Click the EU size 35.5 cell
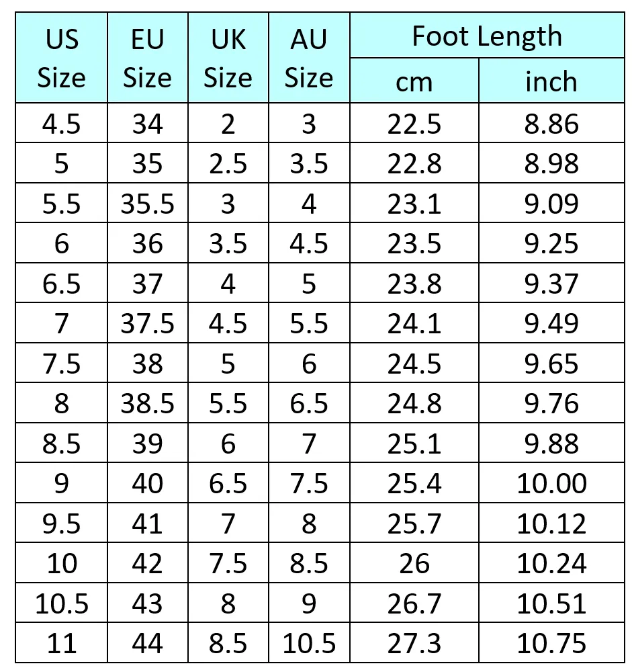 click(147, 203)
